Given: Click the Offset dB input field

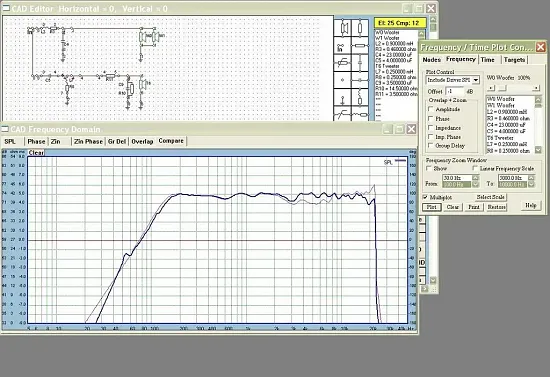Looking at the screenshot, I should click(454, 91).
